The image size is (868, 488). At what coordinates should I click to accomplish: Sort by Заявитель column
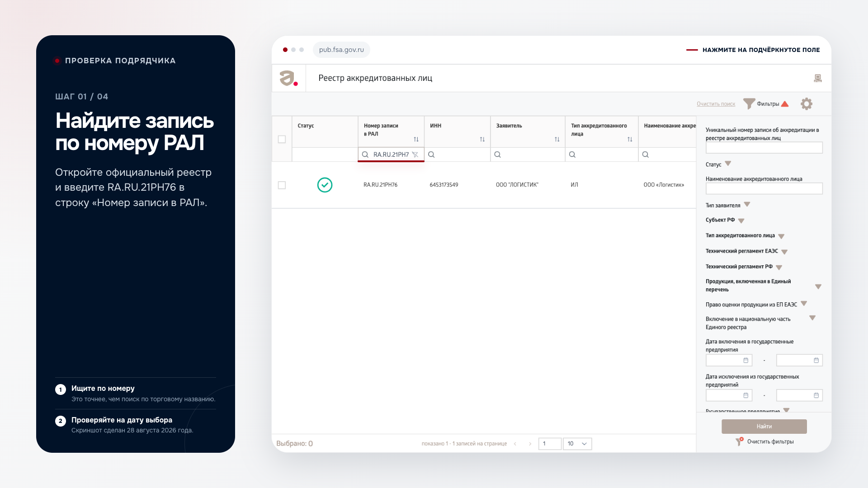[557, 139]
